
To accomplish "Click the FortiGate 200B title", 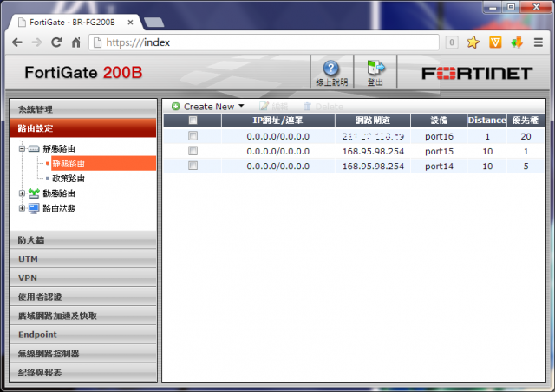I will [83, 73].
